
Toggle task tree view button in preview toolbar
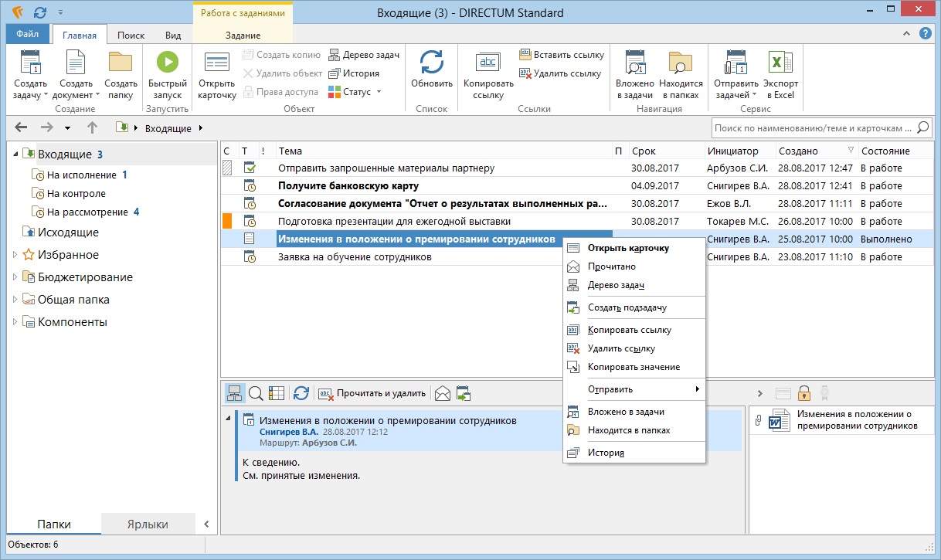[x=235, y=393]
